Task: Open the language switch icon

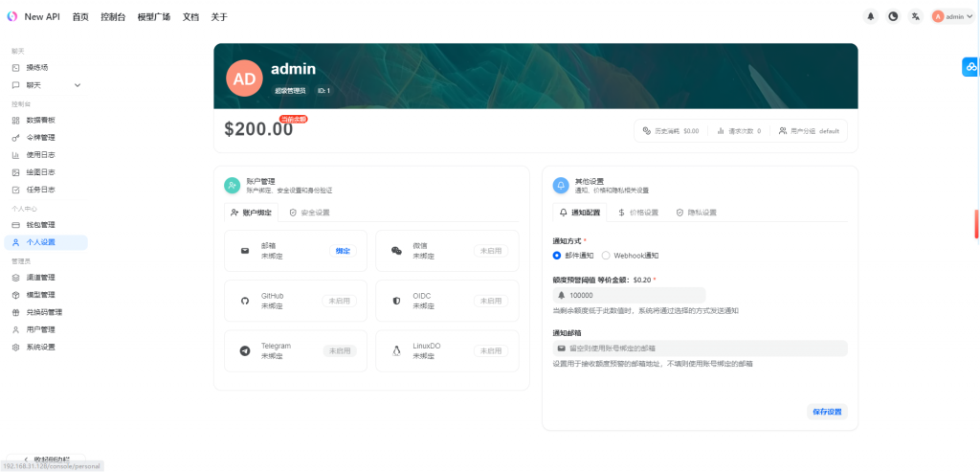Action: pyautogui.click(x=915, y=17)
